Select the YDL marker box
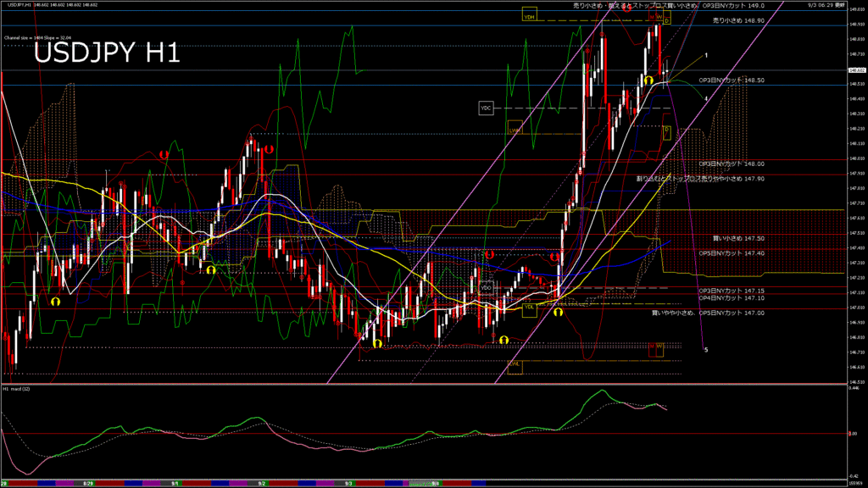 click(x=529, y=308)
